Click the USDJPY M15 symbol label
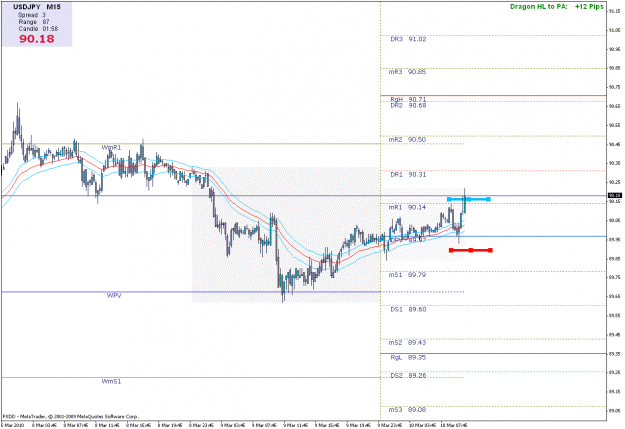The height and width of the screenshot is (429, 625). point(37,7)
